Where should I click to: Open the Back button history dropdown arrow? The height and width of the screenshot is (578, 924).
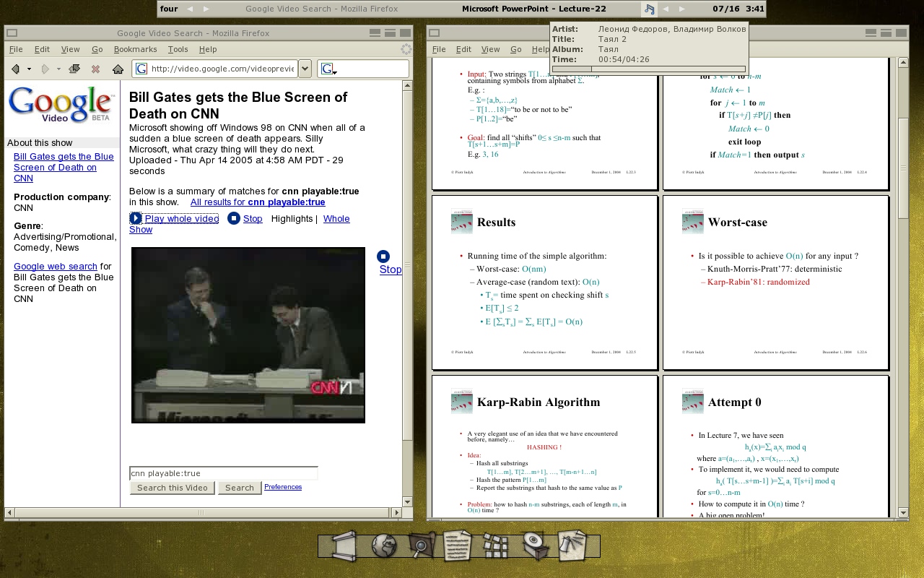(x=29, y=69)
